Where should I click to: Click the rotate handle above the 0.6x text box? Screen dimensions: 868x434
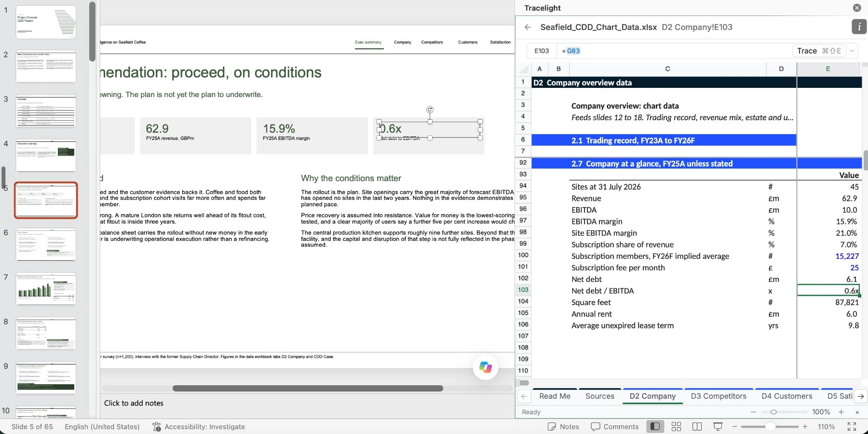click(x=430, y=110)
